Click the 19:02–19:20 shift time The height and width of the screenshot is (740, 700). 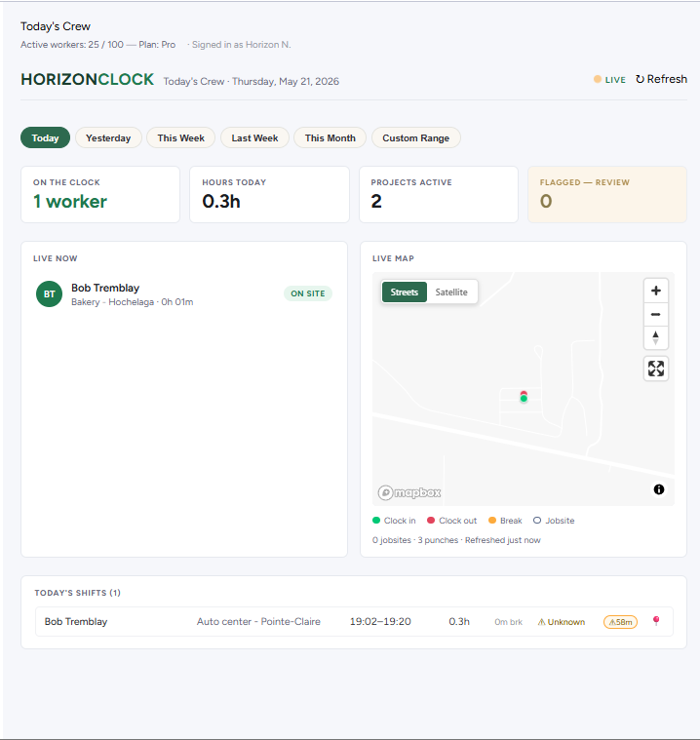pyautogui.click(x=380, y=622)
